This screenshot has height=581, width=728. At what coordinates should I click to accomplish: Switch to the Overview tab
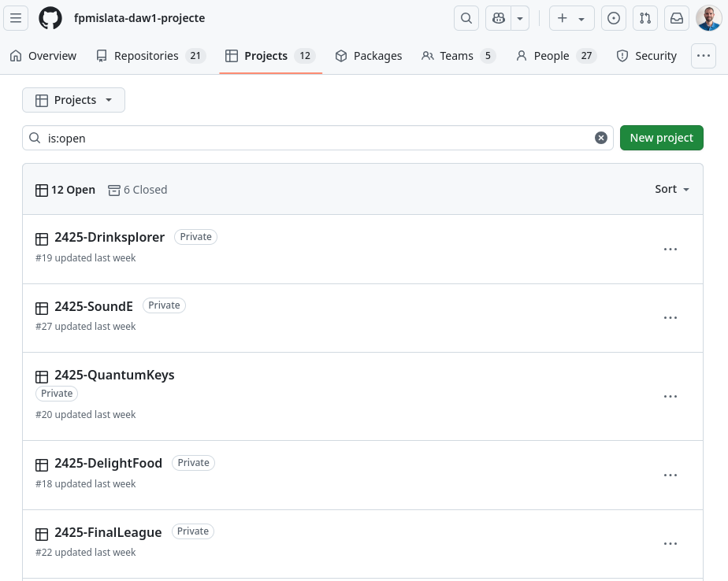pos(43,56)
